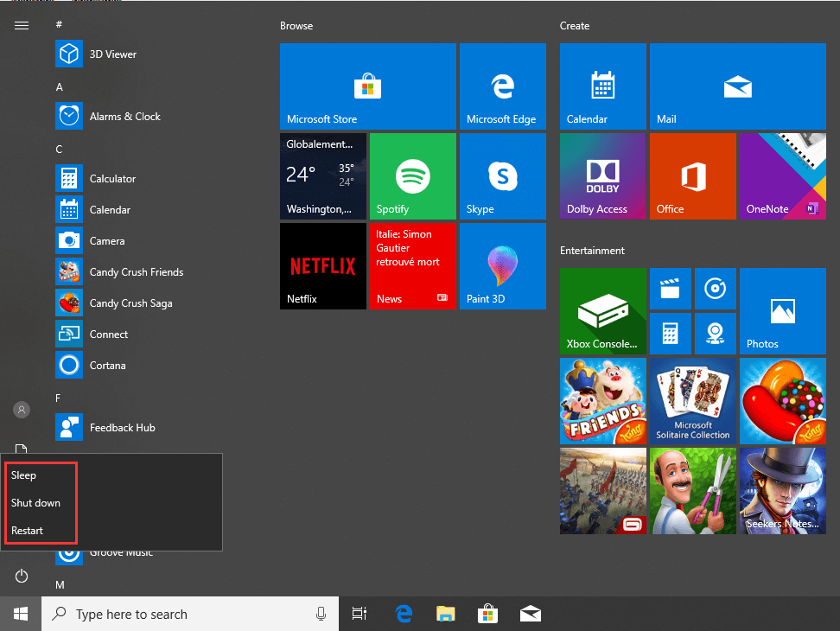The image size is (840, 631).
Task: Click the 'A' letter group header
Action: [x=60, y=86]
